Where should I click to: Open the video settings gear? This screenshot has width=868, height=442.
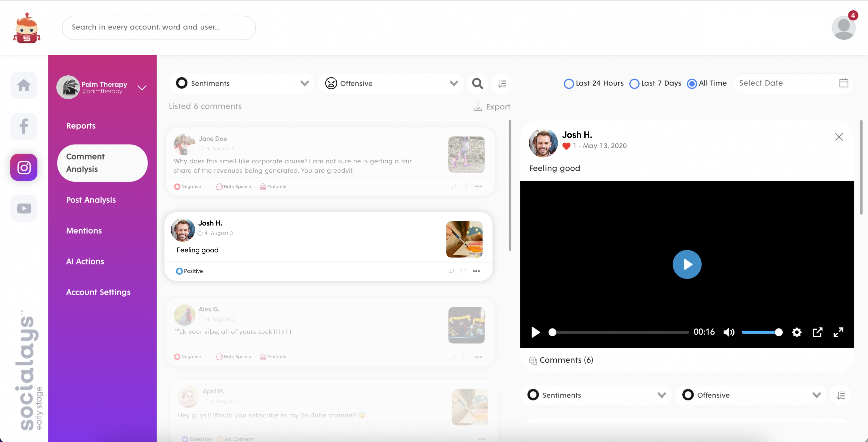(797, 332)
